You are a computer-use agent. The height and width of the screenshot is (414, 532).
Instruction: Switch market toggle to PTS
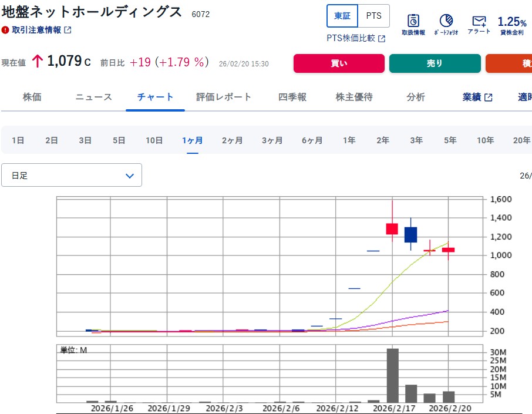click(373, 16)
